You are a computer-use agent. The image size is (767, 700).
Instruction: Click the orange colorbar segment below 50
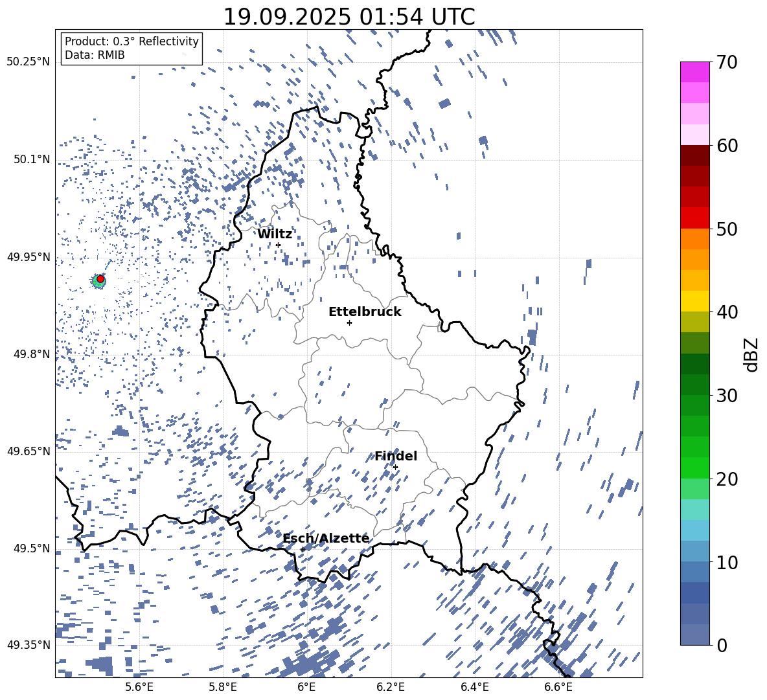pyautogui.click(x=694, y=239)
